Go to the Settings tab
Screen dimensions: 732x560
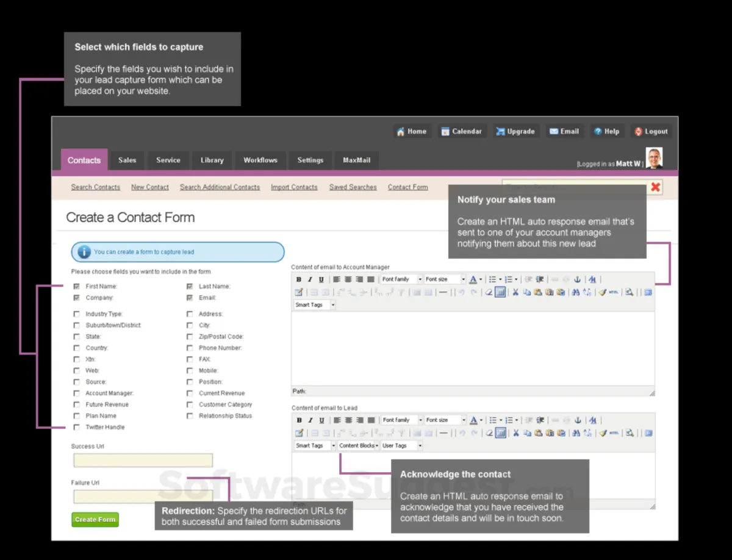(310, 160)
